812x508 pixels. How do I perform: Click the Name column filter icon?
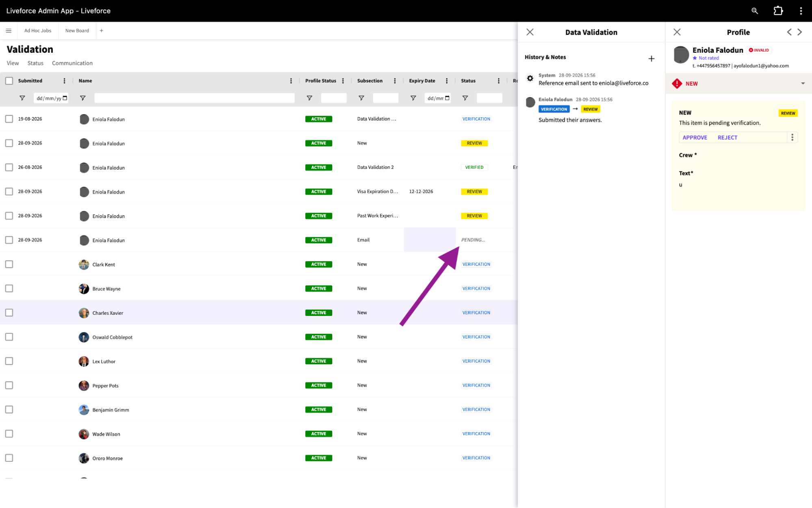pos(83,98)
